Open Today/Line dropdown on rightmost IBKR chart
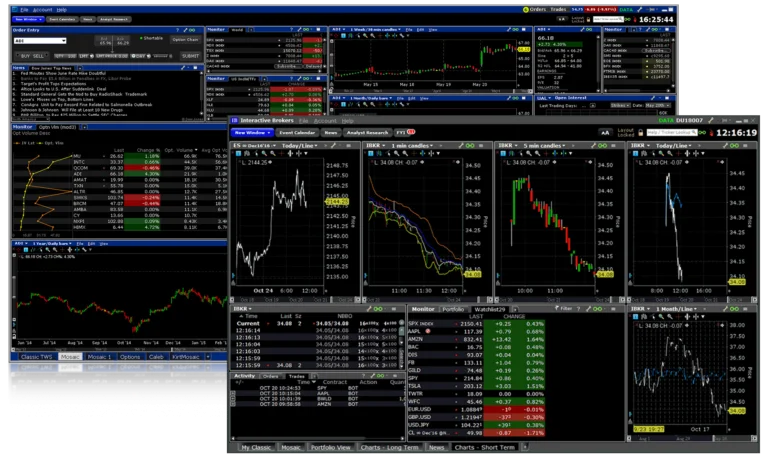 pyautogui.click(x=673, y=146)
